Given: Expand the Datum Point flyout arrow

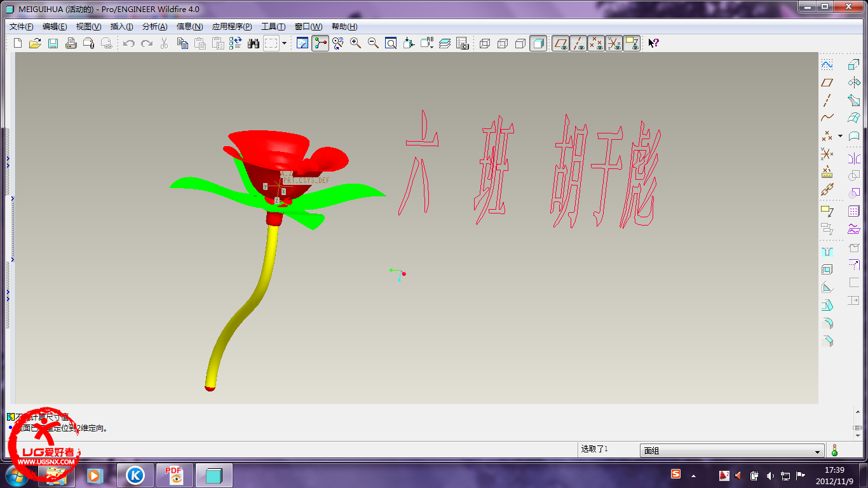Looking at the screenshot, I should coord(840,136).
